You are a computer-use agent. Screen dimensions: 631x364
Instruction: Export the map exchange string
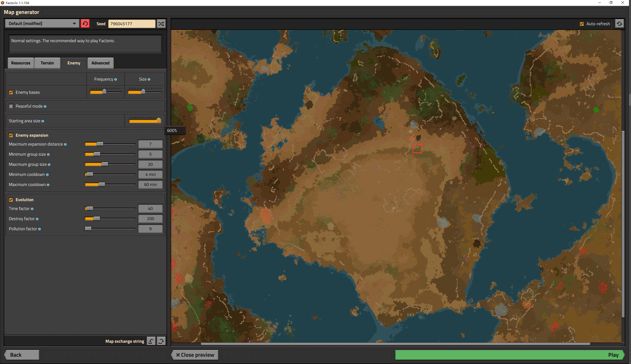pyautogui.click(x=161, y=341)
